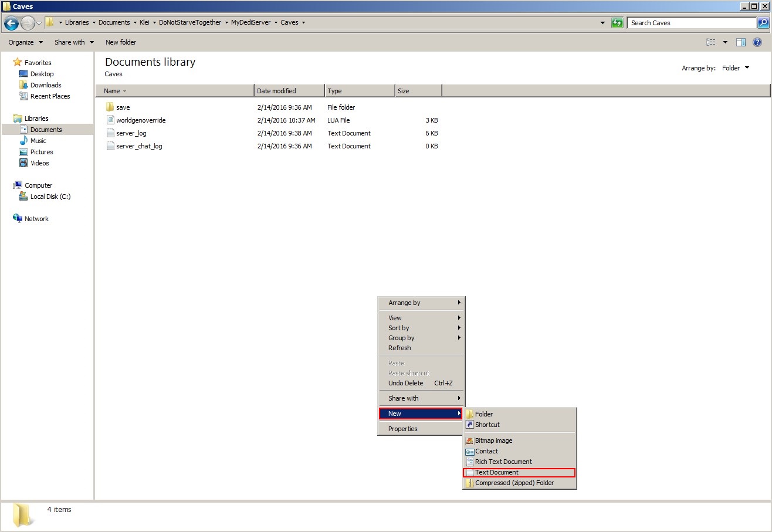Go back with the Back arrow button
Viewport: 772px width, 532px height.
point(11,23)
